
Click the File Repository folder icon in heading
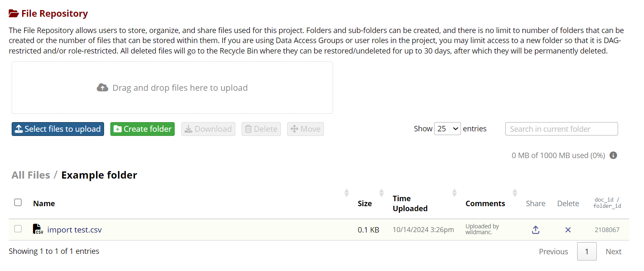click(13, 13)
